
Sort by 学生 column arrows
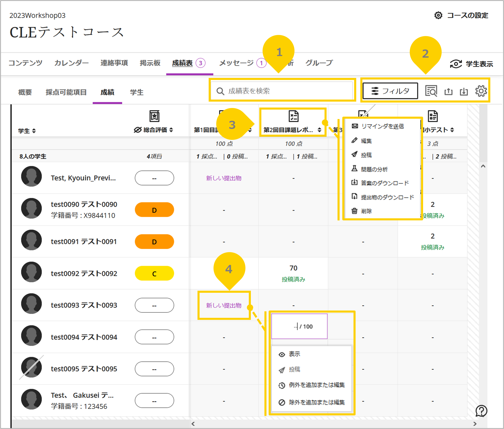[34, 131]
